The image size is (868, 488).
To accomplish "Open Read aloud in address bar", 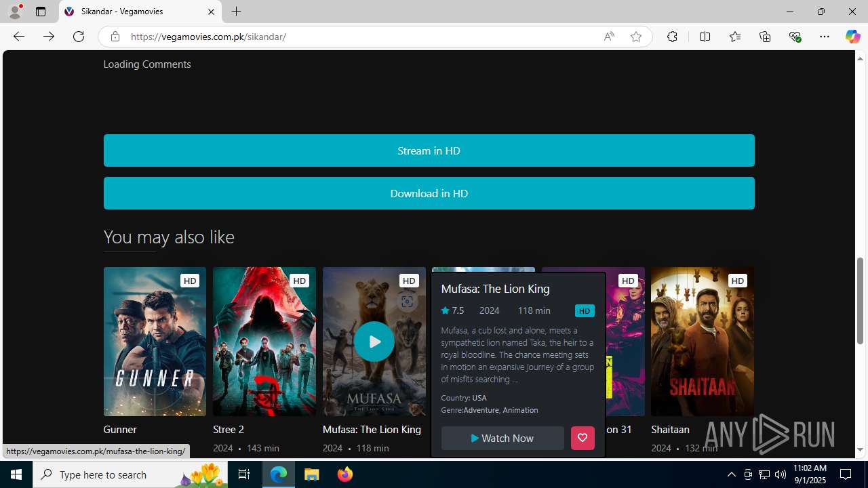I will [609, 37].
